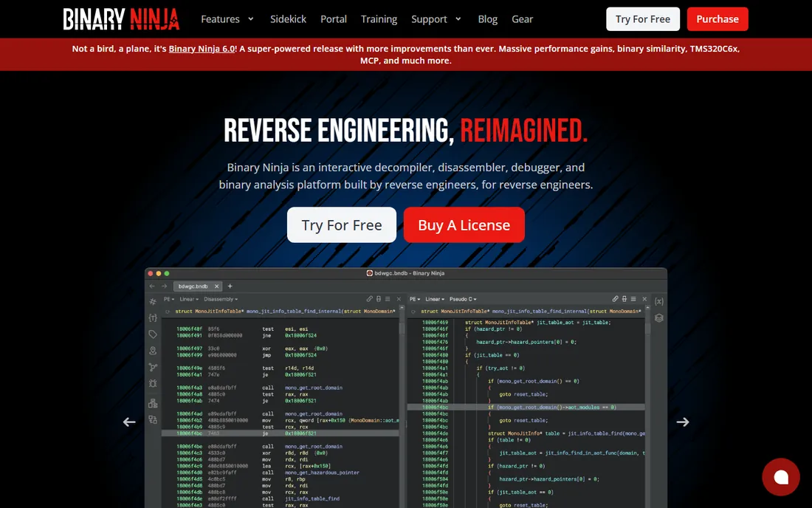
Task: Follow the Binary Ninja 6.0 banner link
Action: [x=202, y=49]
